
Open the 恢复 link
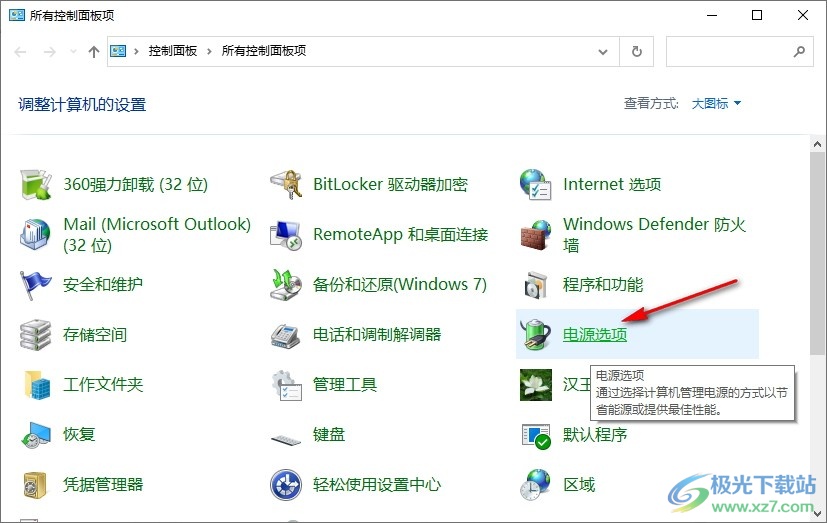[79, 434]
